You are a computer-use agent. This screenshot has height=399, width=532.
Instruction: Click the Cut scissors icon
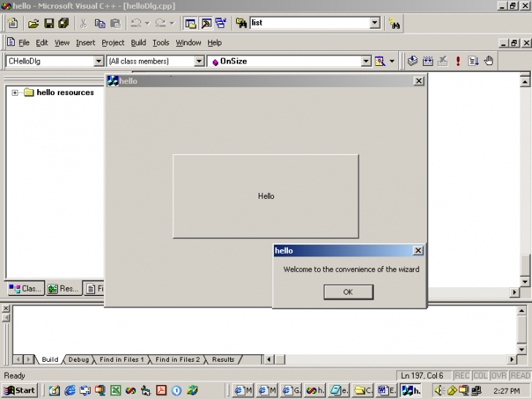[83, 23]
